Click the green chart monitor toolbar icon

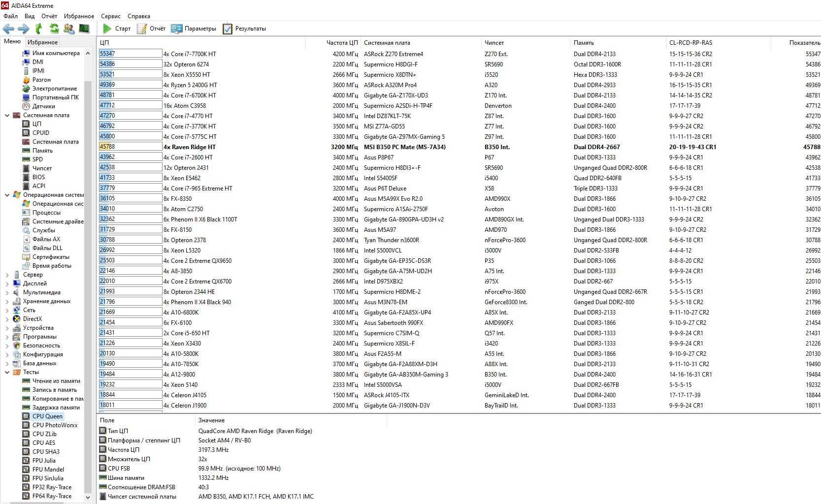click(84, 29)
